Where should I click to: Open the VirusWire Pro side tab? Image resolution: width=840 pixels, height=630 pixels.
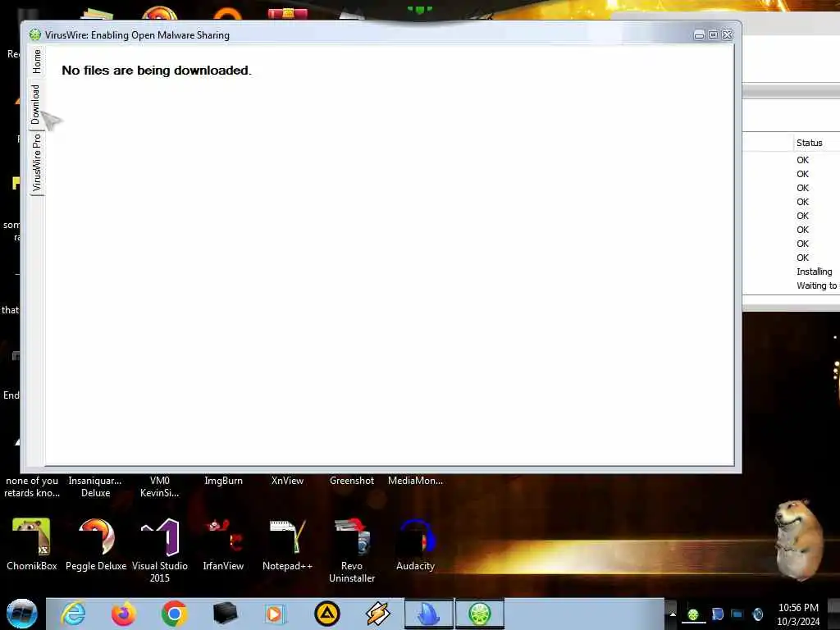36,162
